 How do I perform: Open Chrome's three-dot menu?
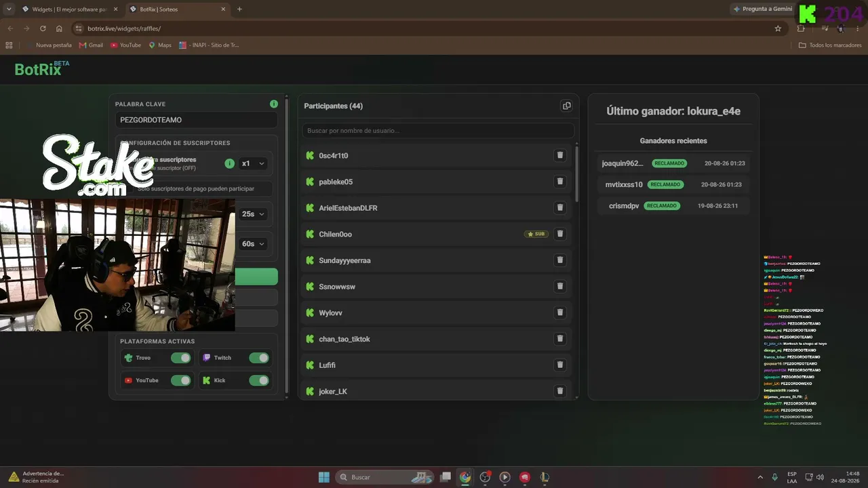coord(858,28)
